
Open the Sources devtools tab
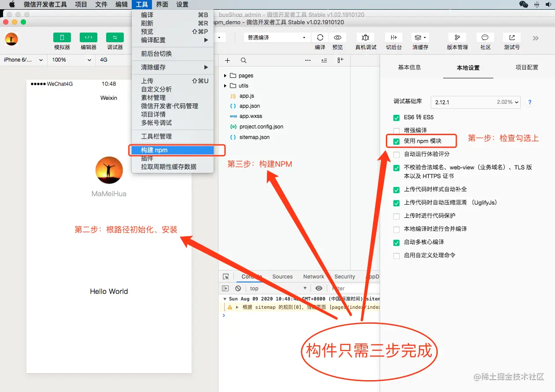pos(282,277)
